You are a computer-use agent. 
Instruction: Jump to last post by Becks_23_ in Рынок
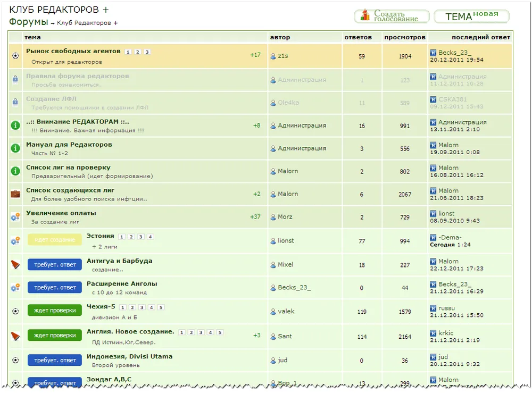click(x=433, y=53)
